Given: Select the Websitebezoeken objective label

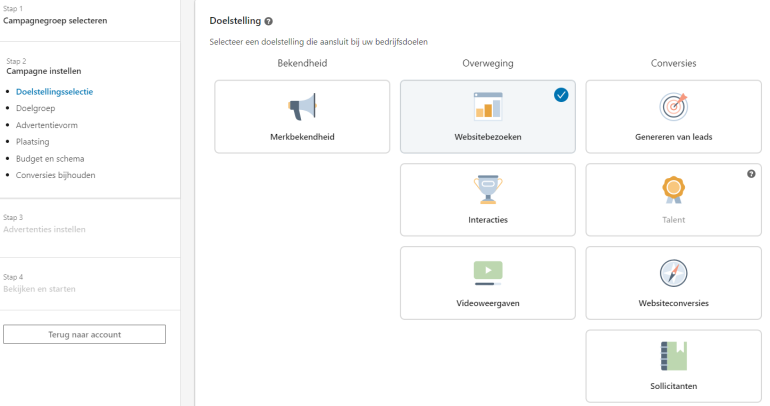Looking at the screenshot, I should [x=488, y=137].
